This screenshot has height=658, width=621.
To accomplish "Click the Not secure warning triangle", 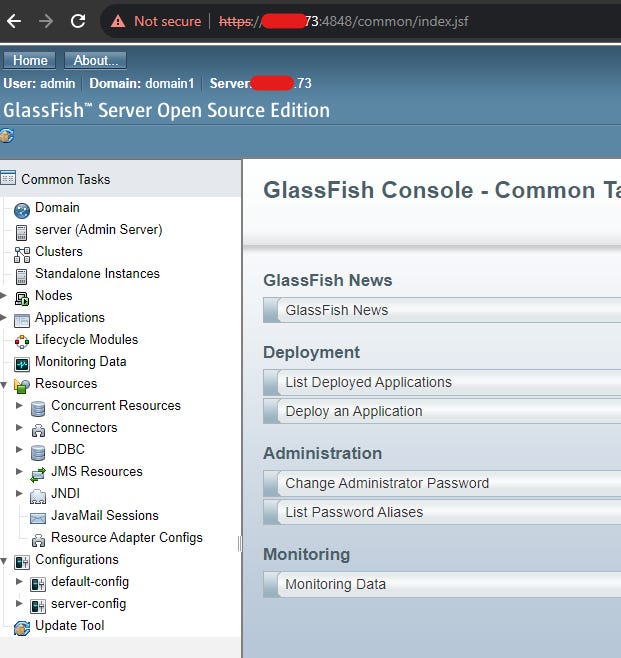I will [x=118, y=21].
